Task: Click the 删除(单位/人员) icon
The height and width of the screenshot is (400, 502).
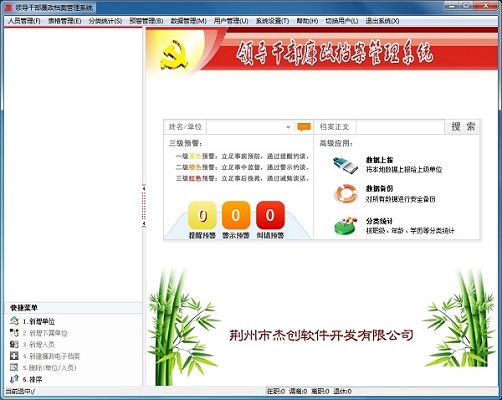Action: coord(14,367)
